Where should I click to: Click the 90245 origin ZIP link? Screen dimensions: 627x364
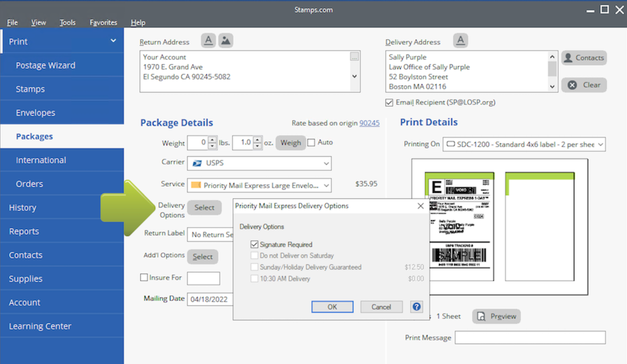pos(369,123)
